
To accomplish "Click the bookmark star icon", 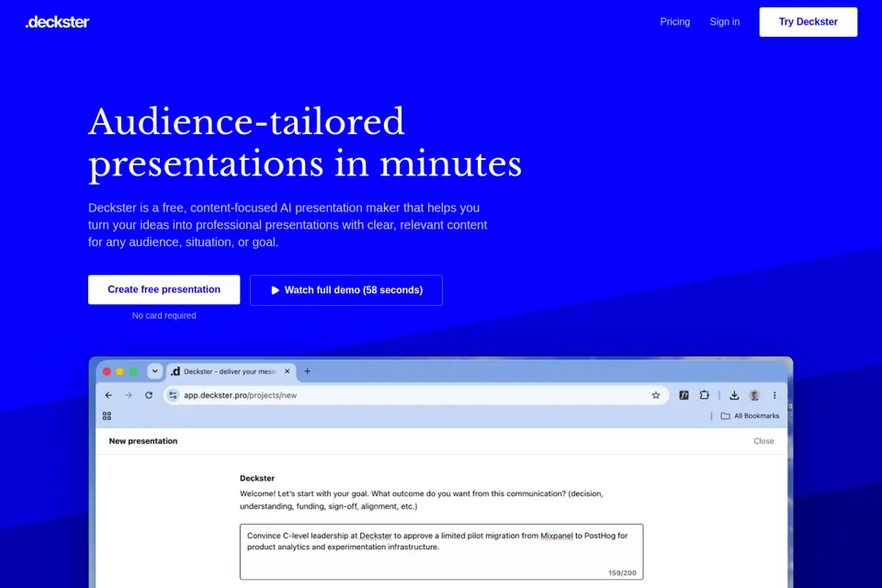I will [656, 396].
